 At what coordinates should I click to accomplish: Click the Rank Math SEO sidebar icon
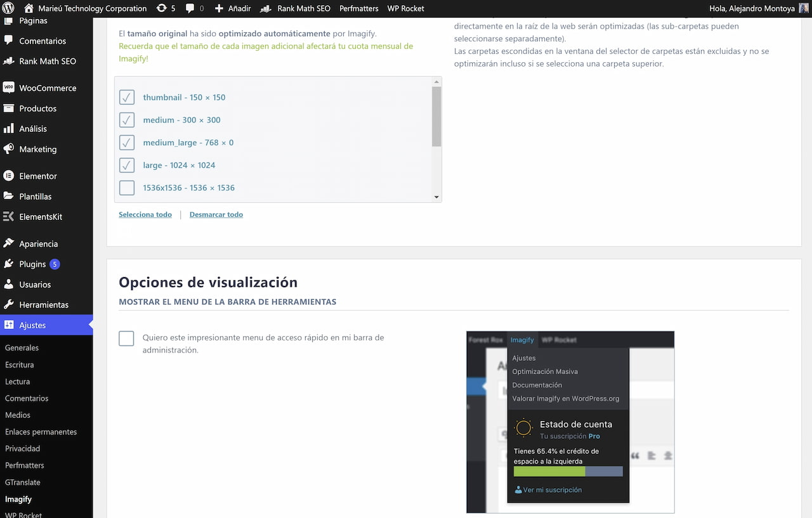[x=8, y=61]
